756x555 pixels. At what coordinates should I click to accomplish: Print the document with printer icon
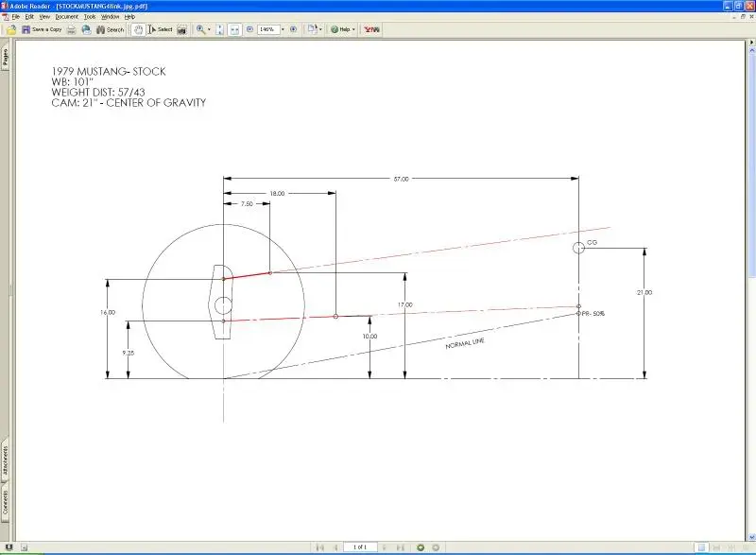[x=72, y=29]
